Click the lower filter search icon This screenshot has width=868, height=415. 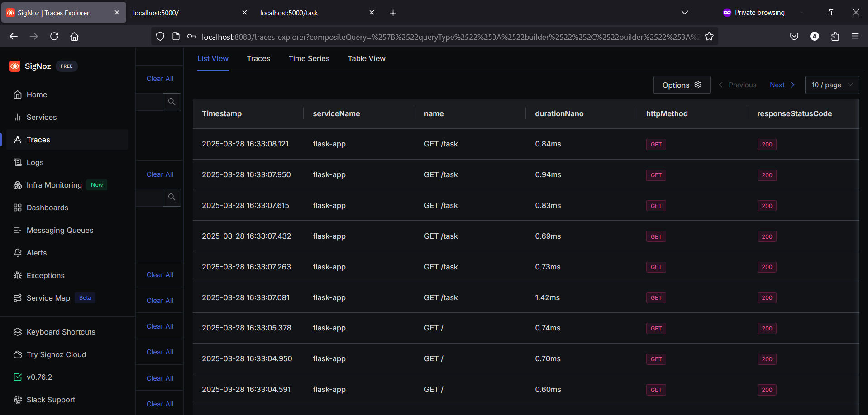coord(172,197)
